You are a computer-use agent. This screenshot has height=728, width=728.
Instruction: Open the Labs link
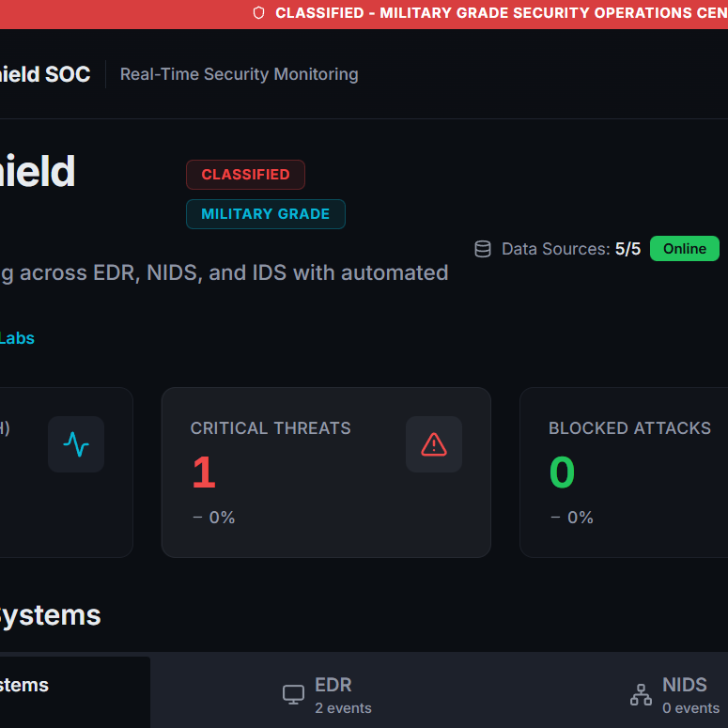17,338
